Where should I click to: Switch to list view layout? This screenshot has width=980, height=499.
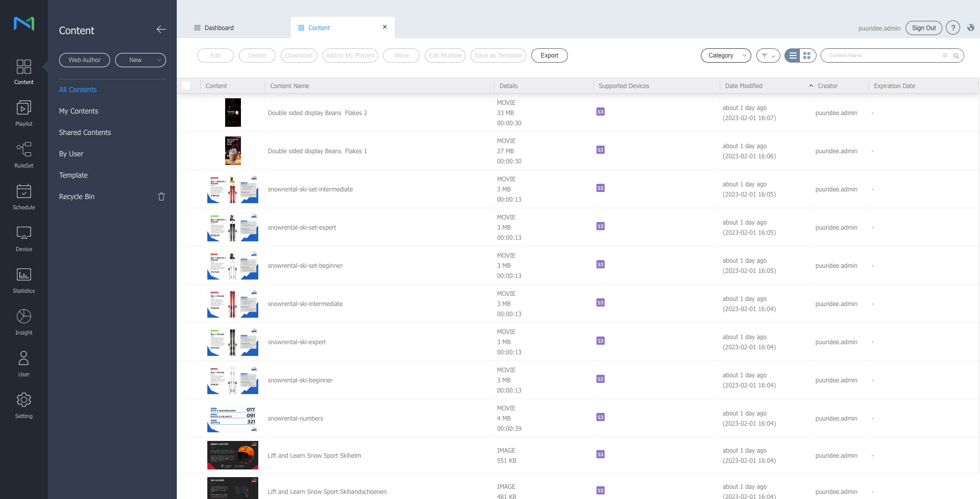793,56
